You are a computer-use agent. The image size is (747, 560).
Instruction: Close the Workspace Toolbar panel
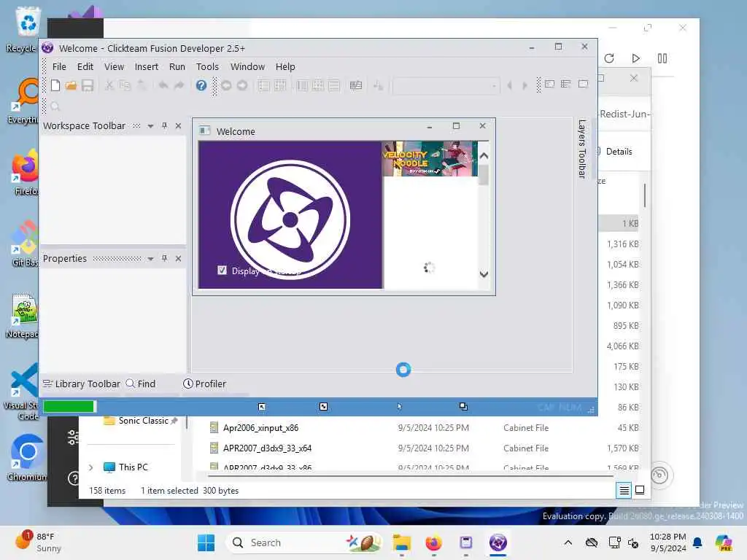[178, 125]
